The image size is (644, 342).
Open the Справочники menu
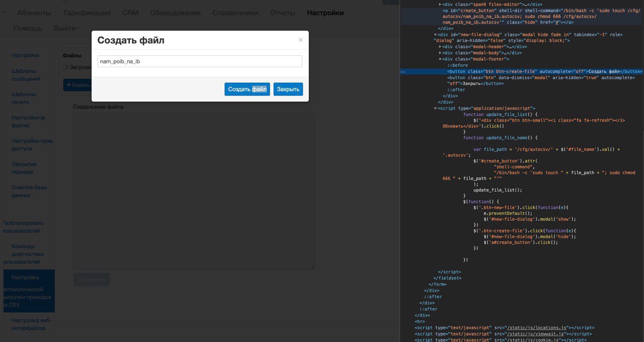tap(235, 13)
